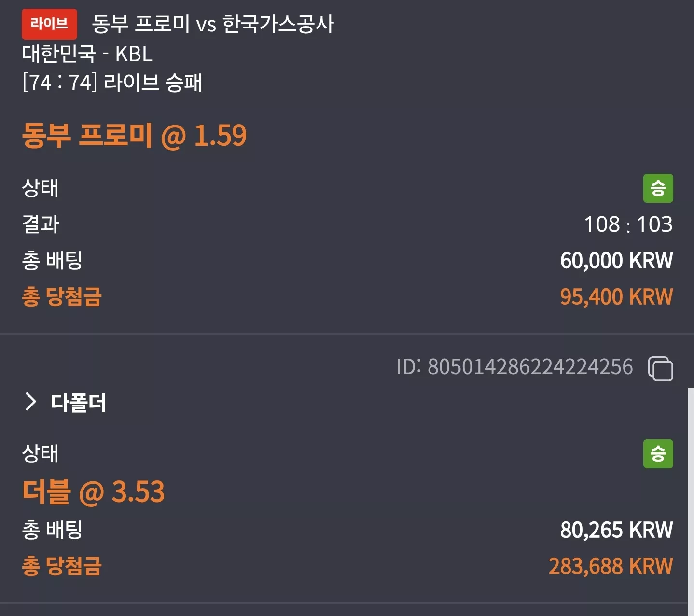Select the 108 : 103 result score
The width and height of the screenshot is (694, 616).
pyautogui.click(x=628, y=224)
